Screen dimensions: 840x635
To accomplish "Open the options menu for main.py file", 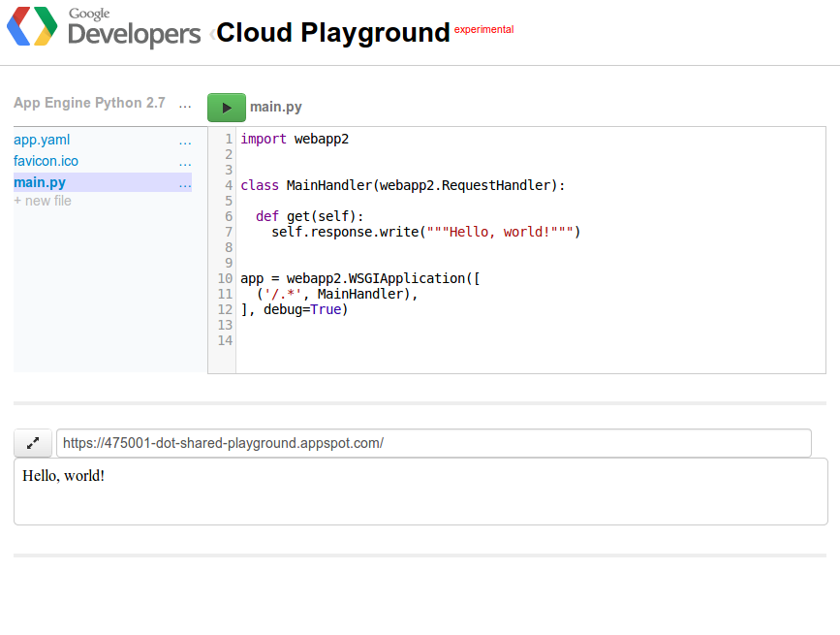I will [x=185, y=185].
